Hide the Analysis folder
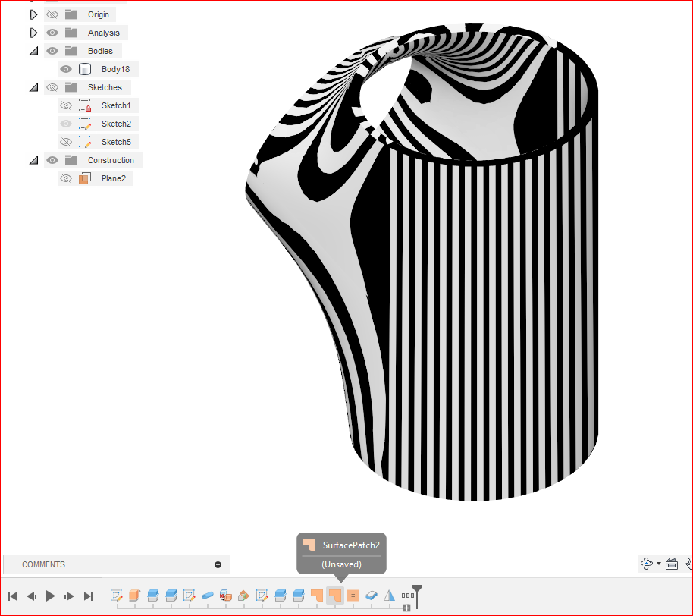The width and height of the screenshot is (693, 616). 52,33
